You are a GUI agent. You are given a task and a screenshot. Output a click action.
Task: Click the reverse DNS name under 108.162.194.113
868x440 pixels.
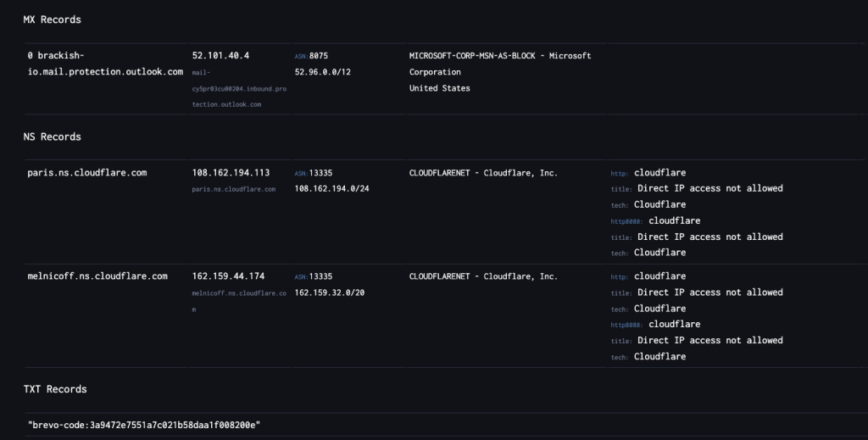point(233,189)
